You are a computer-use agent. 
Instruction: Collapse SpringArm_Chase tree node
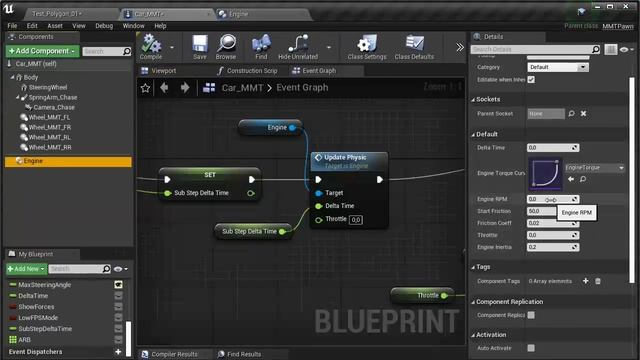[18, 97]
